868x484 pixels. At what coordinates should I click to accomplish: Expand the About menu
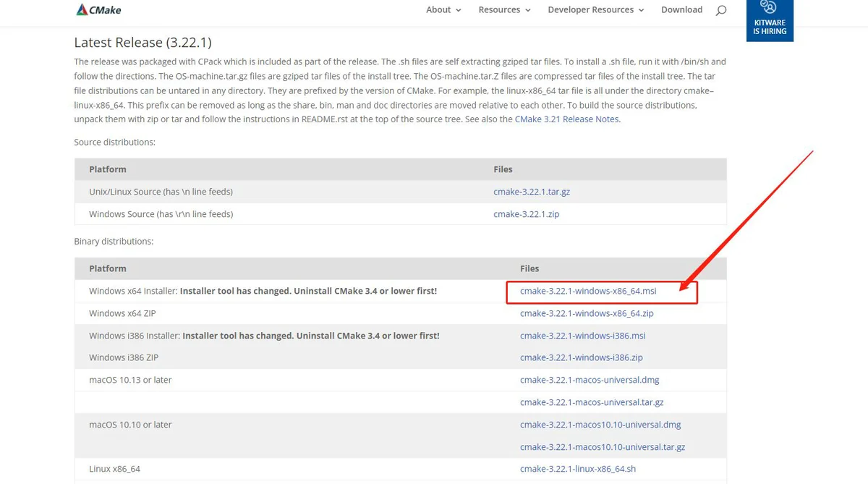click(443, 10)
